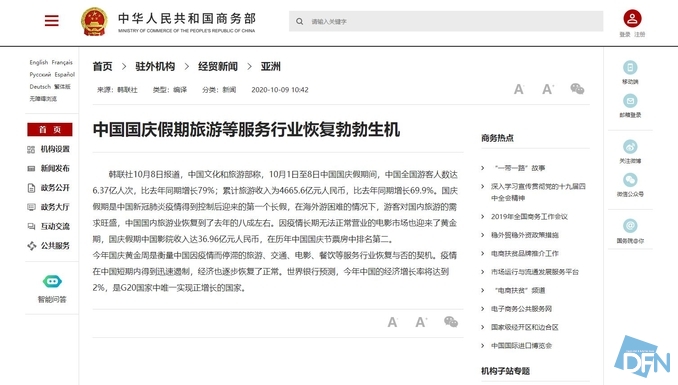Viewport: 678px width, 385px height.
Task: Expand the "一带一路" 故事 hot topic
Action: pos(520,168)
